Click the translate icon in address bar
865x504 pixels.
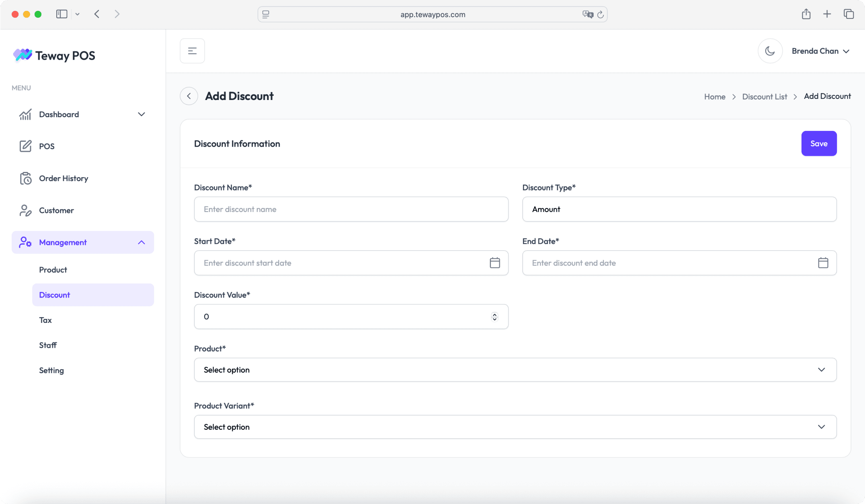[x=587, y=14]
